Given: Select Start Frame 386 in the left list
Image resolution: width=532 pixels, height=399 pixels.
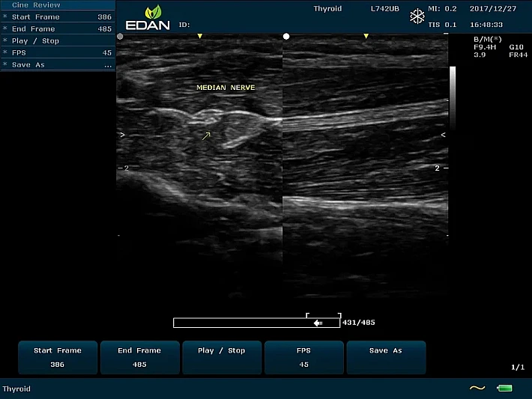Looking at the screenshot, I should pos(58,16).
